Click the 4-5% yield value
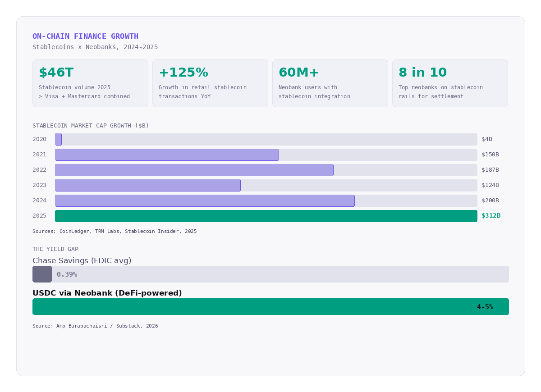The width and height of the screenshot is (541, 392). [x=485, y=307]
